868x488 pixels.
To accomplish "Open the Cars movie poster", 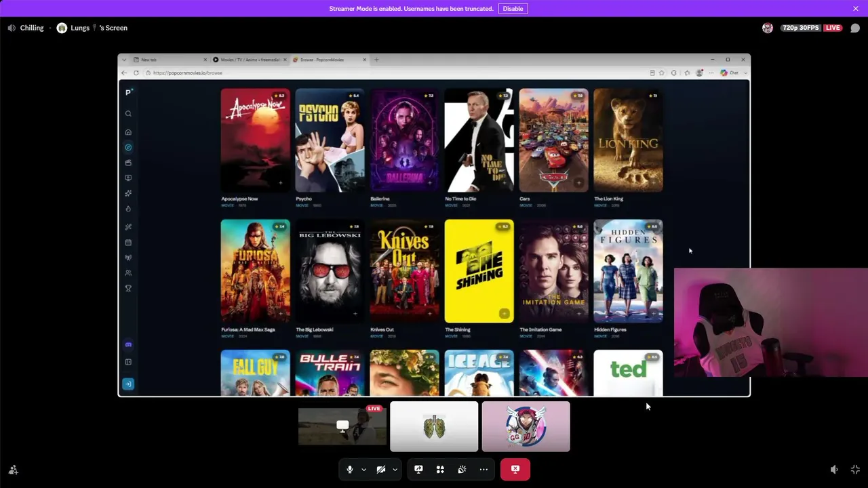I will tap(553, 140).
